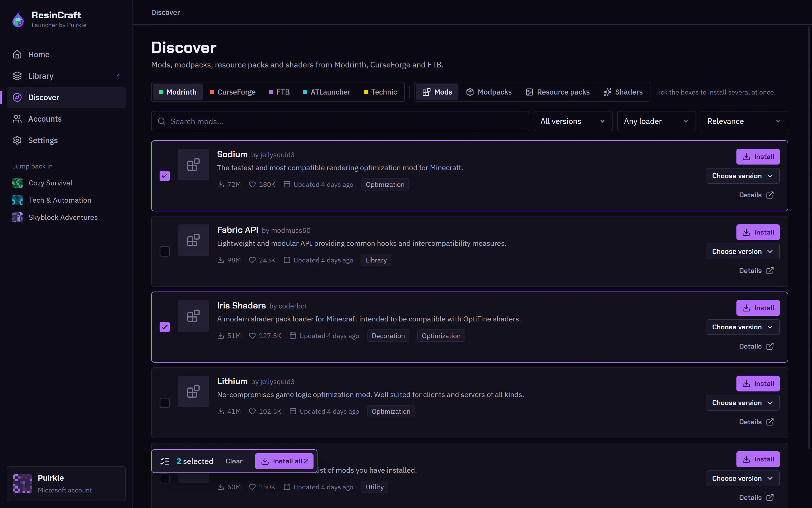Click the Iris Shaders mod icon

193,316
